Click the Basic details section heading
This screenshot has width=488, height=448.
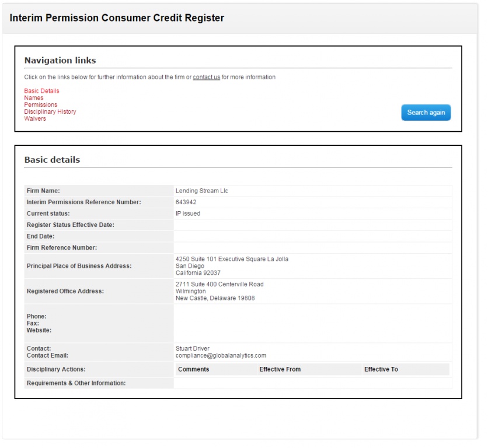(52, 160)
